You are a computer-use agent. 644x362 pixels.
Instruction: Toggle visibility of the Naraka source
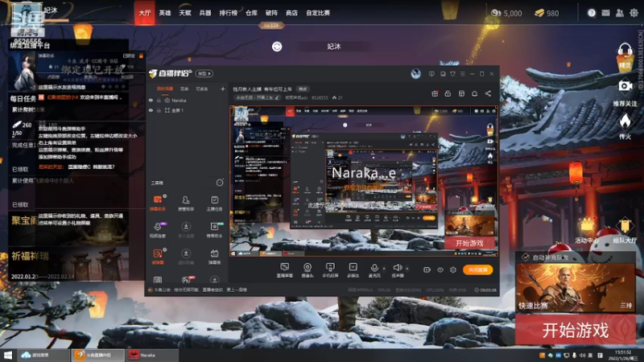[x=151, y=100]
